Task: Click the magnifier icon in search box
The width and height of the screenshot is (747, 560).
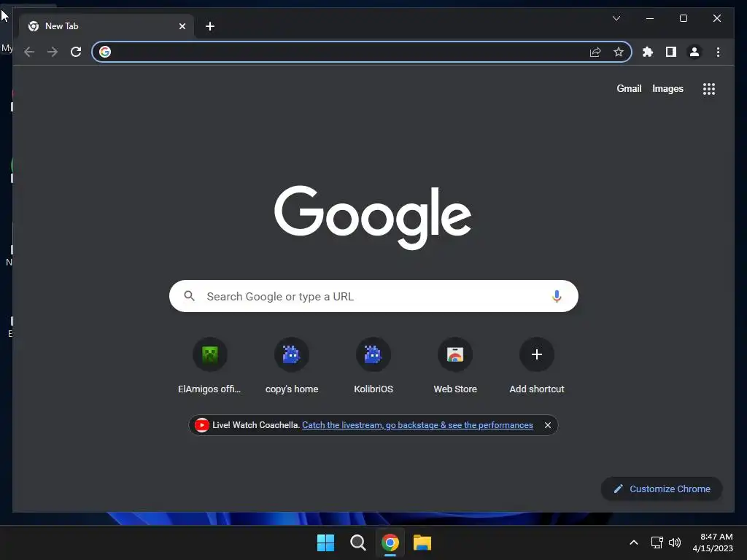Action: [x=189, y=296]
